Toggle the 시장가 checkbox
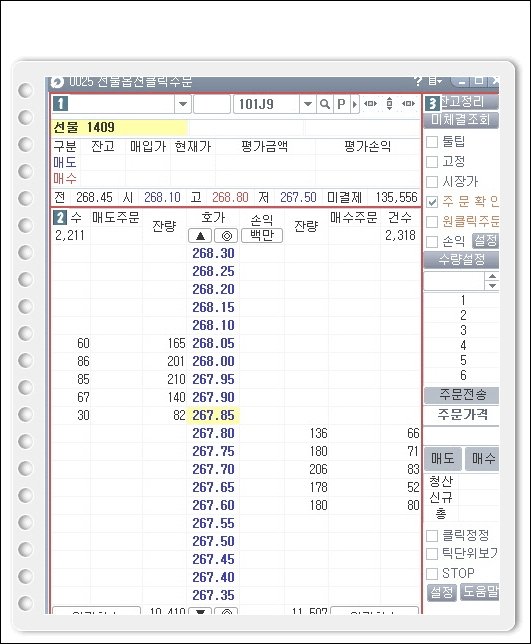Viewport: 531px width, 644px height. [x=432, y=182]
